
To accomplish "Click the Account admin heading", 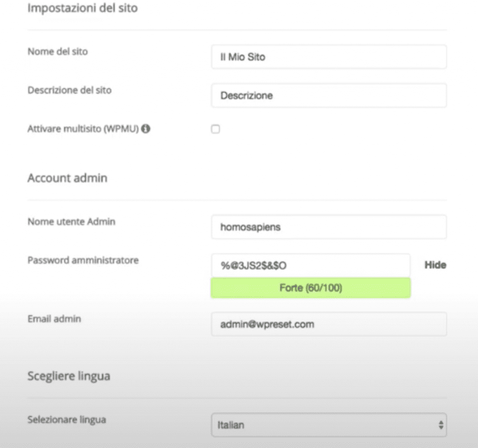I will tap(67, 178).
